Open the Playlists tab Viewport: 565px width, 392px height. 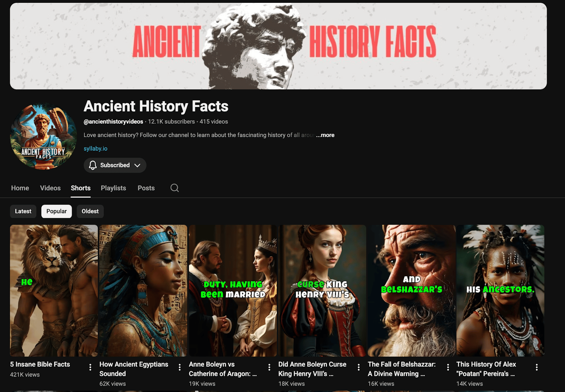pyautogui.click(x=113, y=188)
